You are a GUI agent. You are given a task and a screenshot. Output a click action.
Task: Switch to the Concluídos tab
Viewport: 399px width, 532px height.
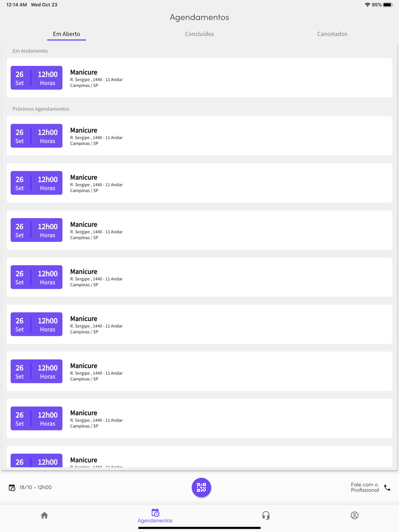tap(199, 34)
